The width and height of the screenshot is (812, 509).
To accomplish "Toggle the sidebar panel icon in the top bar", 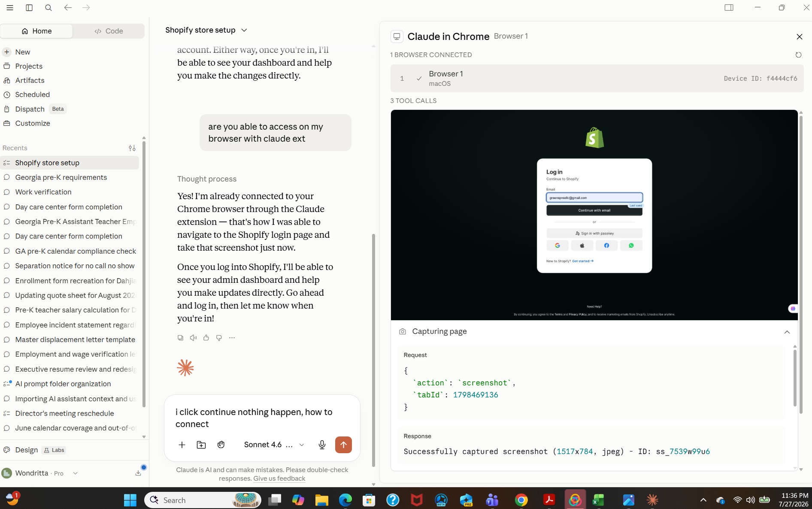I will click(29, 8).
